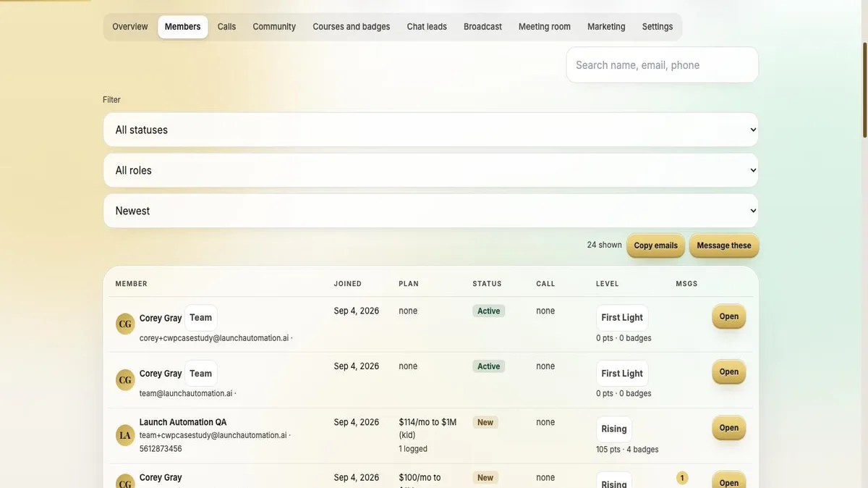
Task: Switch to the Calls tab
Action: point(226,27)
